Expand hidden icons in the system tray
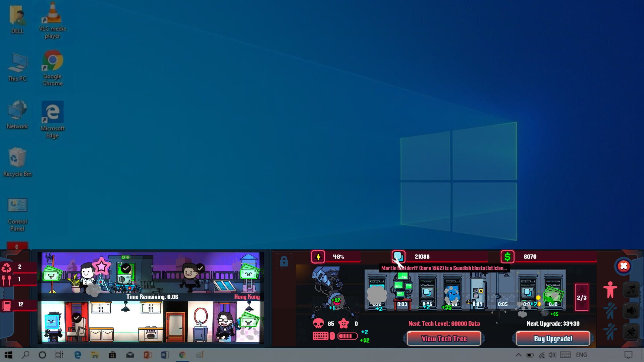Viewport: 644px width, 362px height. coord(519,355)
